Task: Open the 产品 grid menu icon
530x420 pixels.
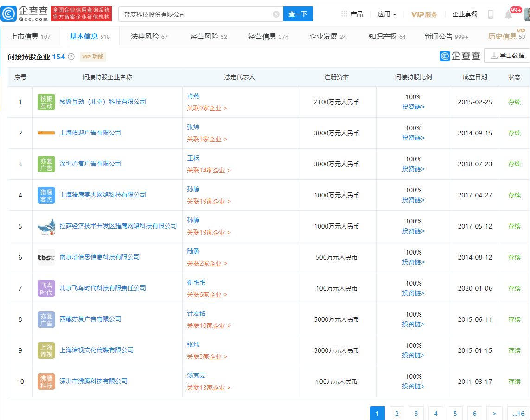Action: click(344, 14)
